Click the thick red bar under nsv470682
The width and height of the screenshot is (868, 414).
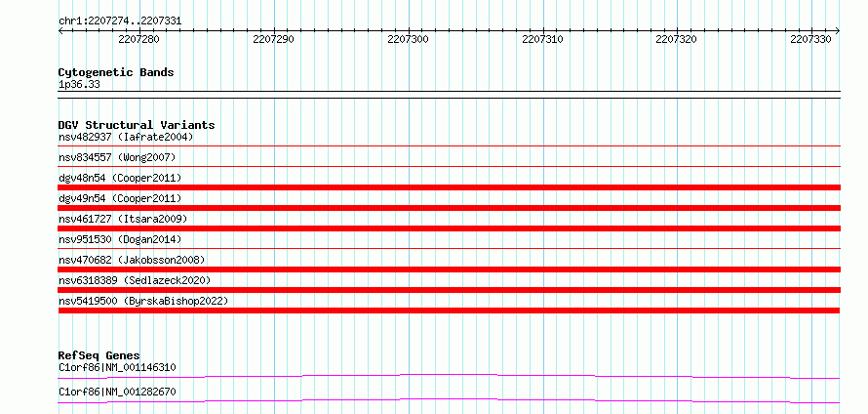[449, 269]
